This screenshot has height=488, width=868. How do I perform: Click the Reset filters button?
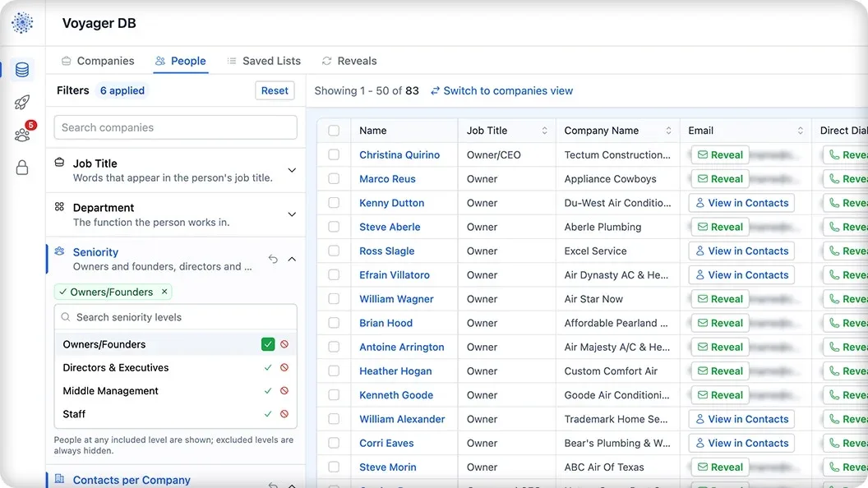click(275, 90)
